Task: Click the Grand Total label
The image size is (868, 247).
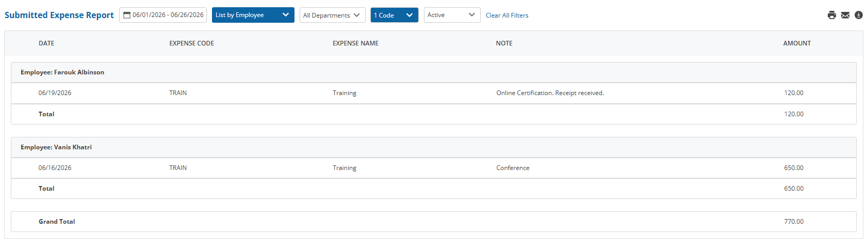Action: tap(57, 222)
